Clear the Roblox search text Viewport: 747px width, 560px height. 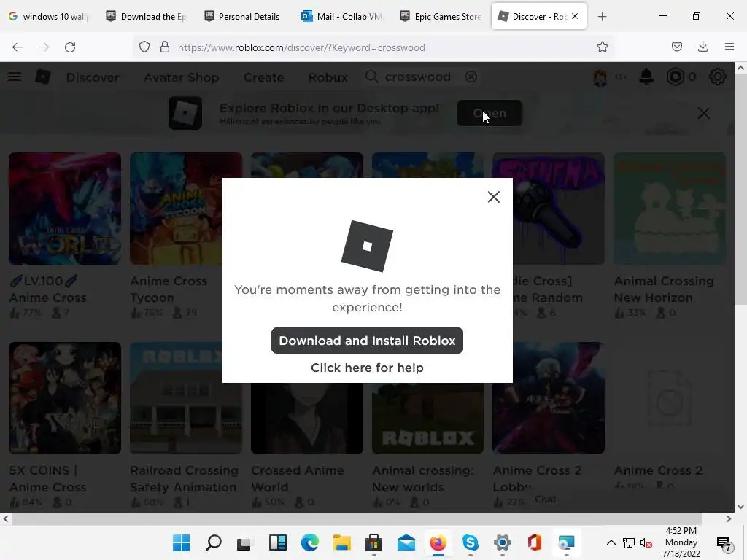tap(471, 77)
